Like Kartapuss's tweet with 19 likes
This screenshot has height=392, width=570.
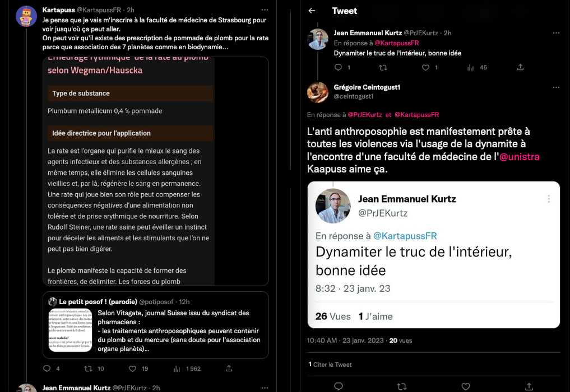point(133,368)
